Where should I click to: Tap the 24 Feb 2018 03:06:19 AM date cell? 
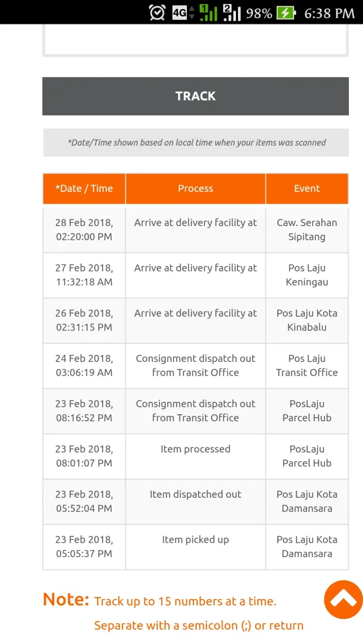point(84,366)
